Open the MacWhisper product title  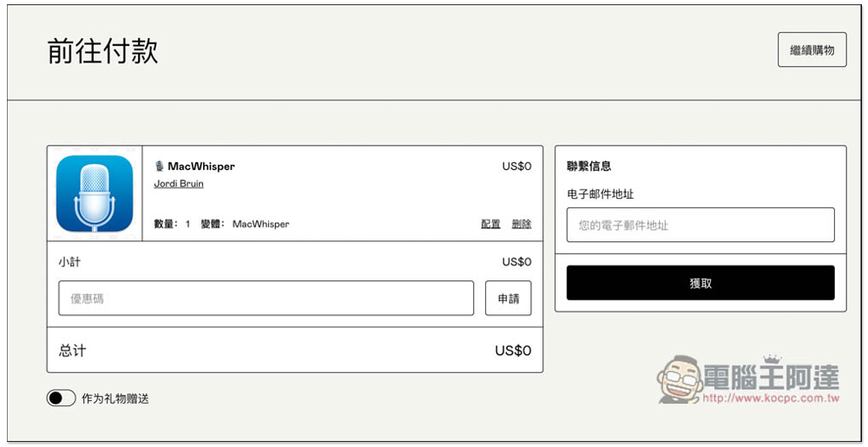201,166
